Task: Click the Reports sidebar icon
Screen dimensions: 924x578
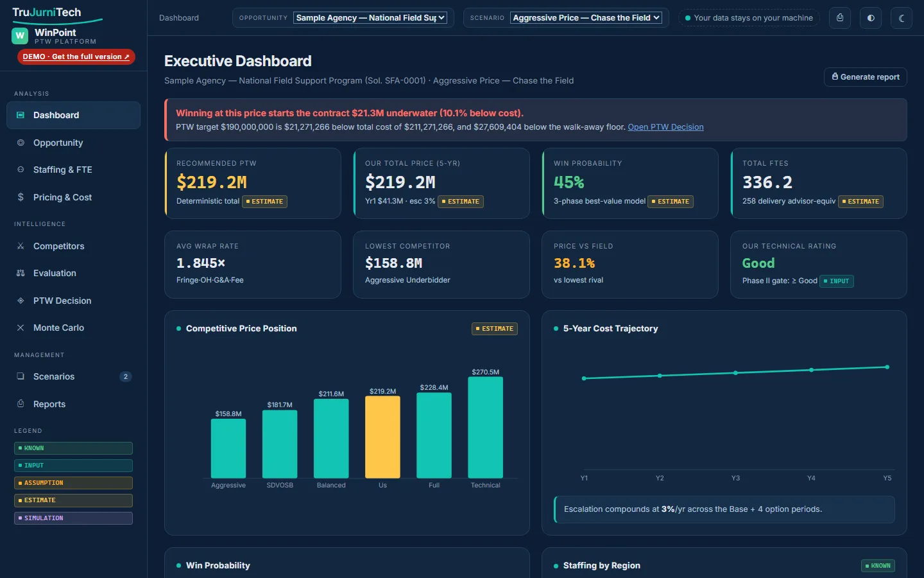Action: 21,404
